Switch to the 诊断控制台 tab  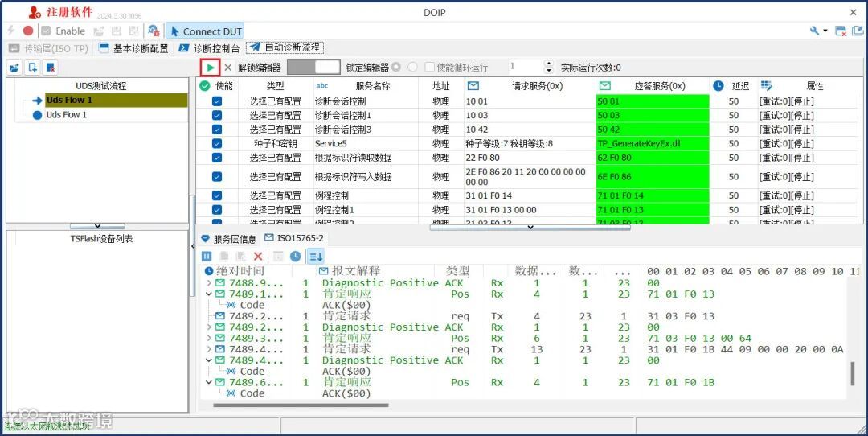tap(209, 48)
